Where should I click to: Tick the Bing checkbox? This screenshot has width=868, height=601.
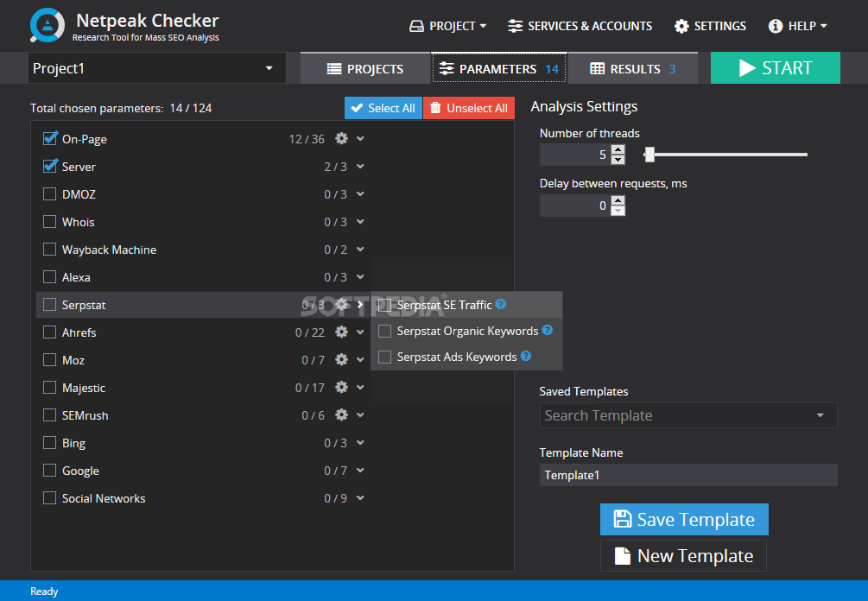point(50,443)
